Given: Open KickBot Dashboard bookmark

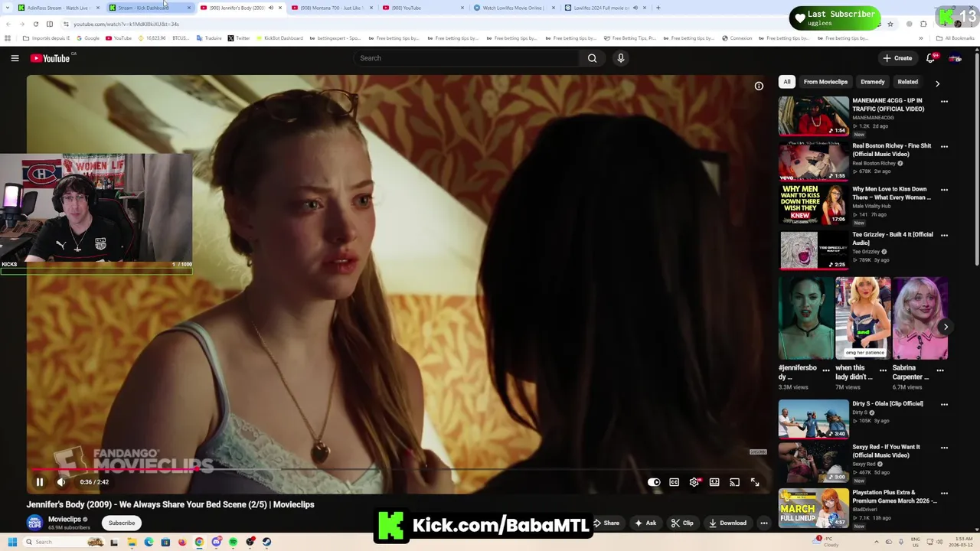Looking at the screenshot, I should click(x=279, y=38).
